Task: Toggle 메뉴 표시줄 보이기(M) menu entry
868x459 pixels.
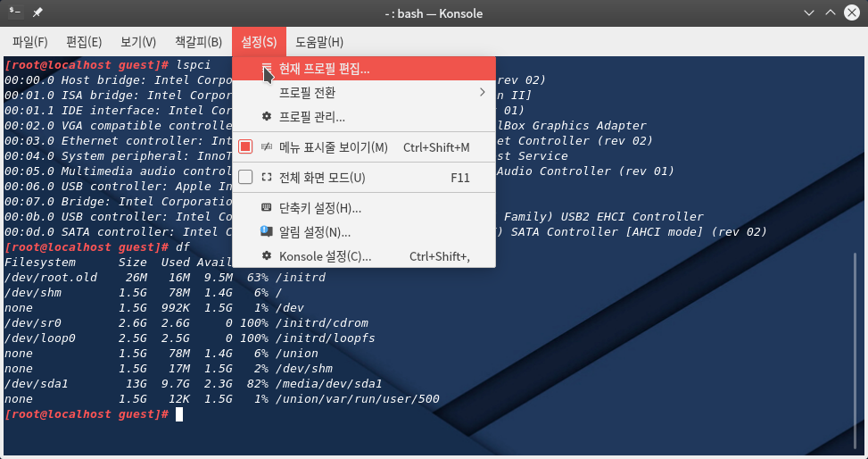Action: [364, 147]
